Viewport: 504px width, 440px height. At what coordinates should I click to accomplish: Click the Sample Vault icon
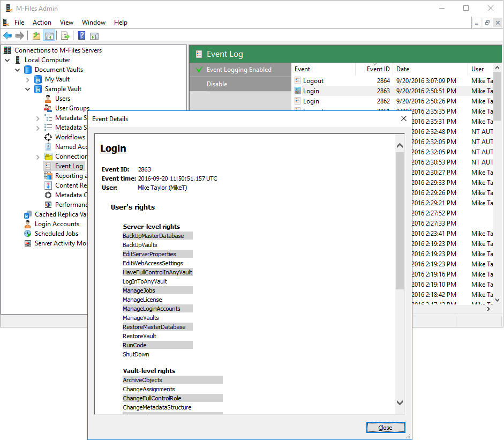click(x=38, y=89)
